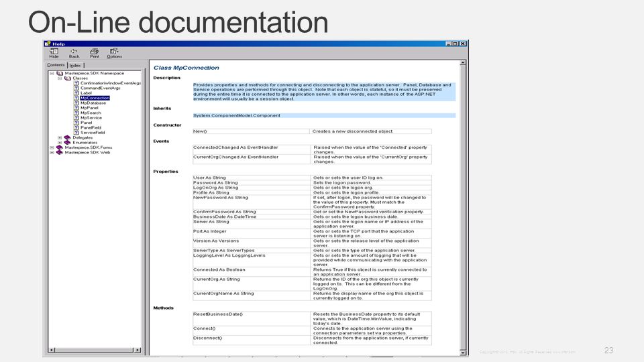Open the Panel class topic

pyautogui.click(x=87, y=122)
